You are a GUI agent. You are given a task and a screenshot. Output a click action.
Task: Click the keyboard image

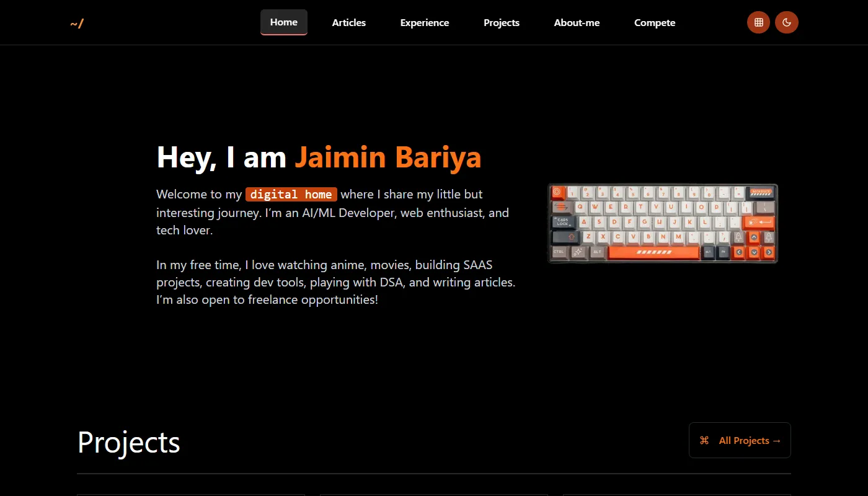point(663,223)
